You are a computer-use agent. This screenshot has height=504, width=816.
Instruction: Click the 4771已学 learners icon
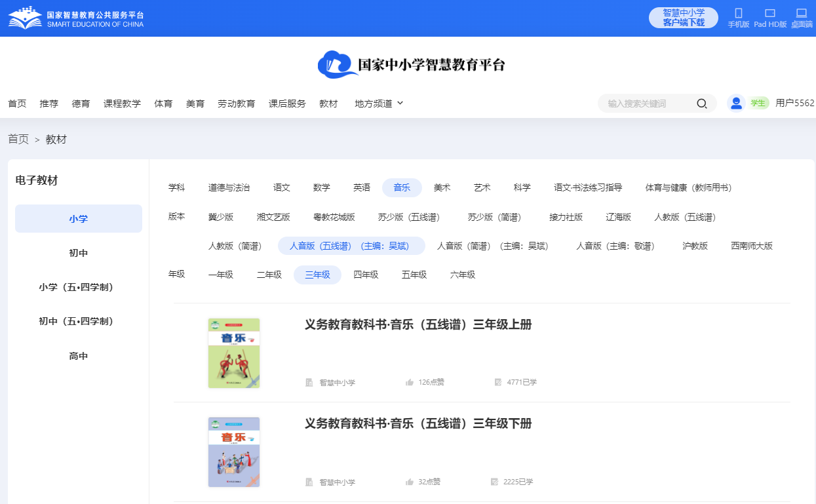(x=498, y=382)
